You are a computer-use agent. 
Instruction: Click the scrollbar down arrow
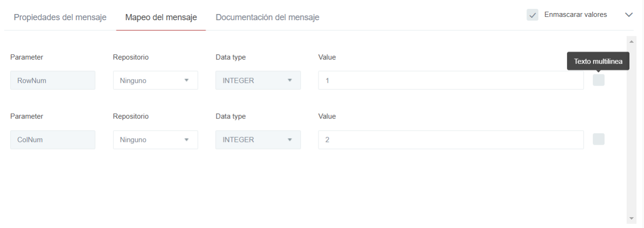631,219
